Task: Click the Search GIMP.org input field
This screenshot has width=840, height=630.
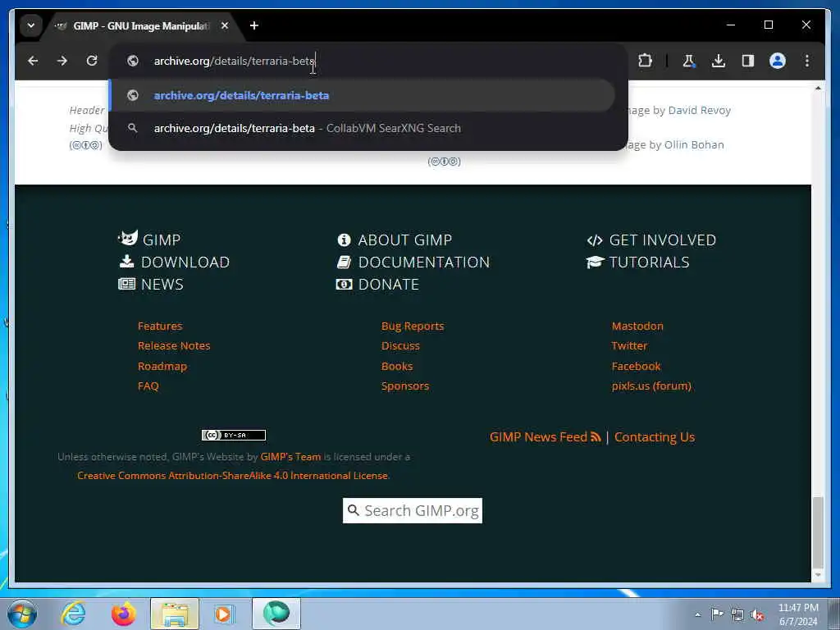Action: (x=413, y=510)
